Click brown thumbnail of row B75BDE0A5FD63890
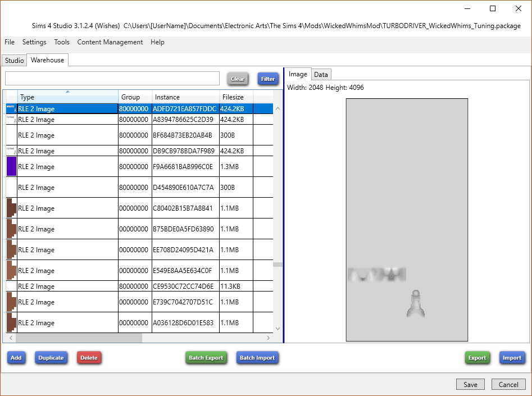The width and height of the screenshot is (532, 396). click(x=12, y=229)
